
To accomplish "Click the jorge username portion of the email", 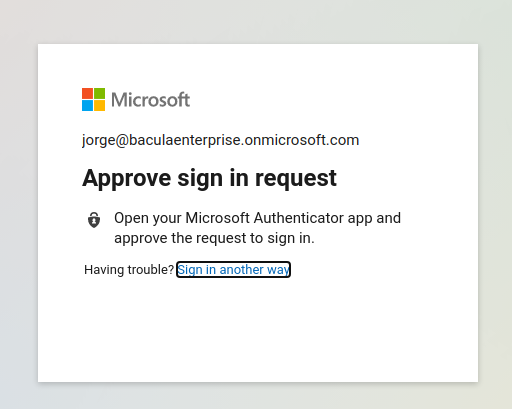I will 99,141.
